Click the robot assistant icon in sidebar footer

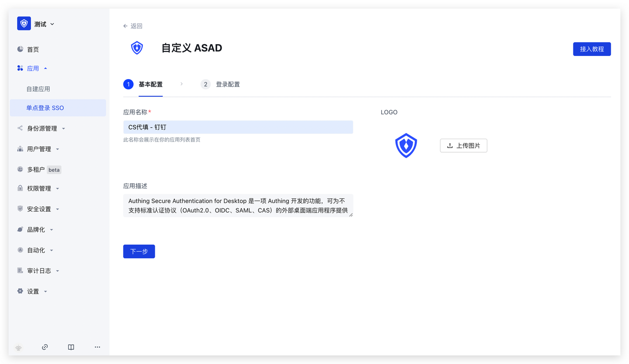[x=19, y=347]
